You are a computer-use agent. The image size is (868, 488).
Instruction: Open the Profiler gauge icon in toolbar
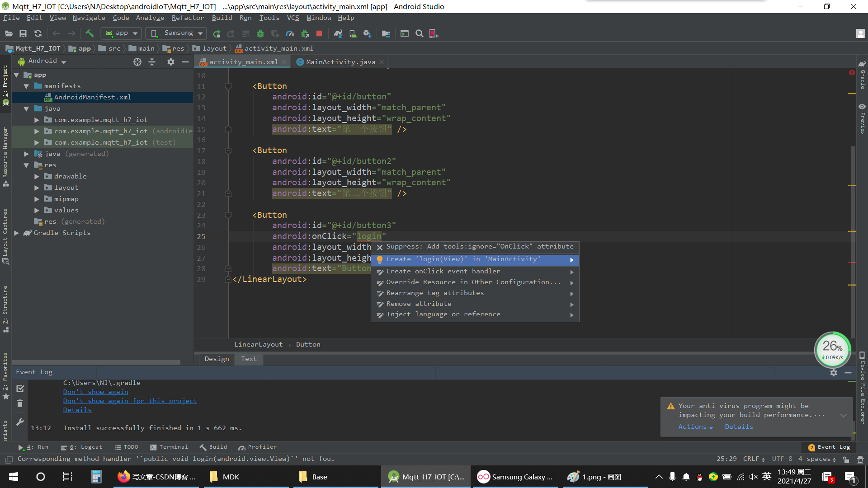(290, 33)
